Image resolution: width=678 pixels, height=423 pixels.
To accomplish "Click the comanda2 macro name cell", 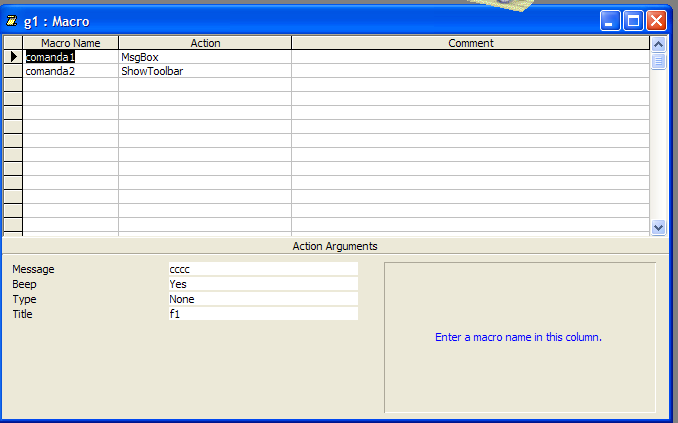I will point(70,71).
